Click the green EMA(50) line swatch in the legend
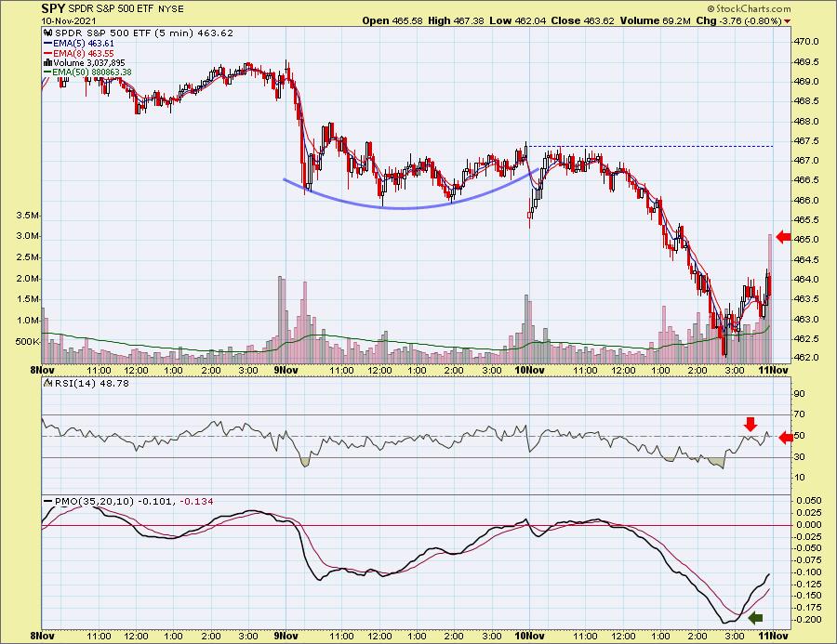This screenshot has width=837, height=644. coord(47,72)
